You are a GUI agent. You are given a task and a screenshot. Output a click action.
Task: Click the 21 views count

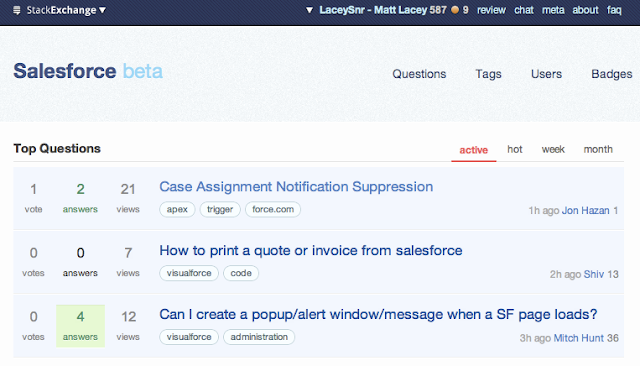pyautogui.click(x=128, y=198)
